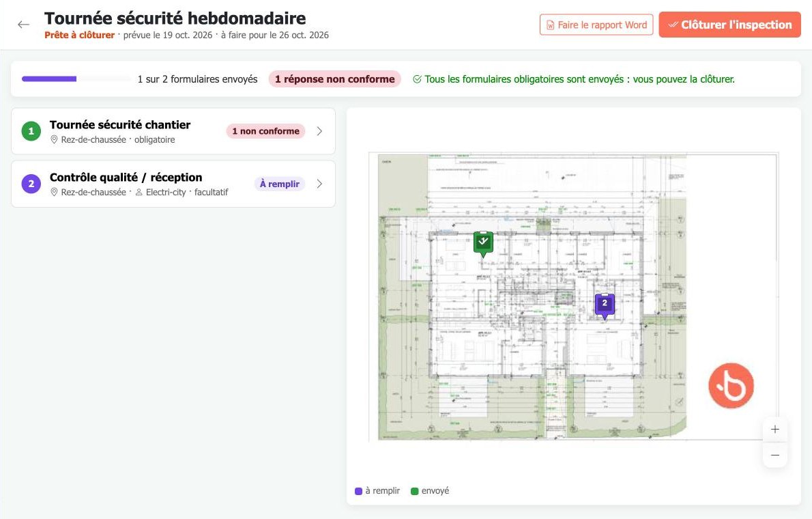
Task: Expand chevron on Tournée sécurité chantier row
Action: tap(319, 131)
